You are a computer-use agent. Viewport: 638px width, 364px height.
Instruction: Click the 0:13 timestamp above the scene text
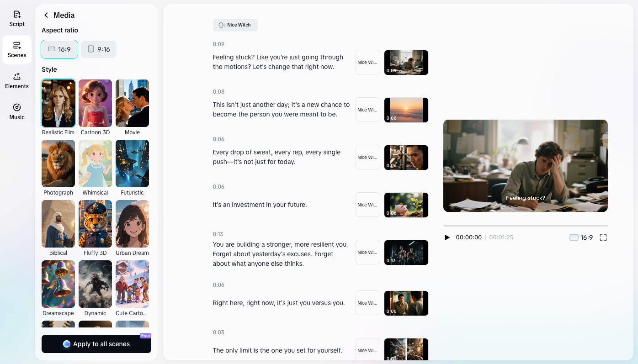[218, 234]
